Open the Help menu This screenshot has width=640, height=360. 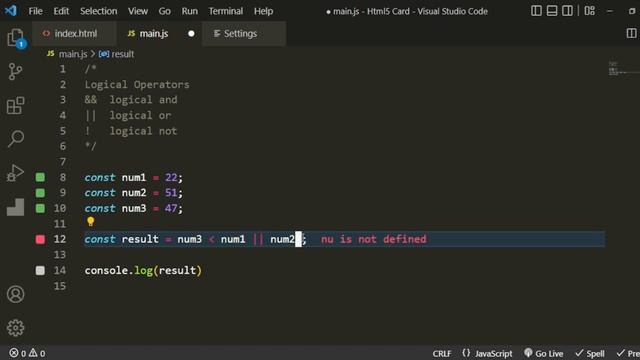coord(263,11)
